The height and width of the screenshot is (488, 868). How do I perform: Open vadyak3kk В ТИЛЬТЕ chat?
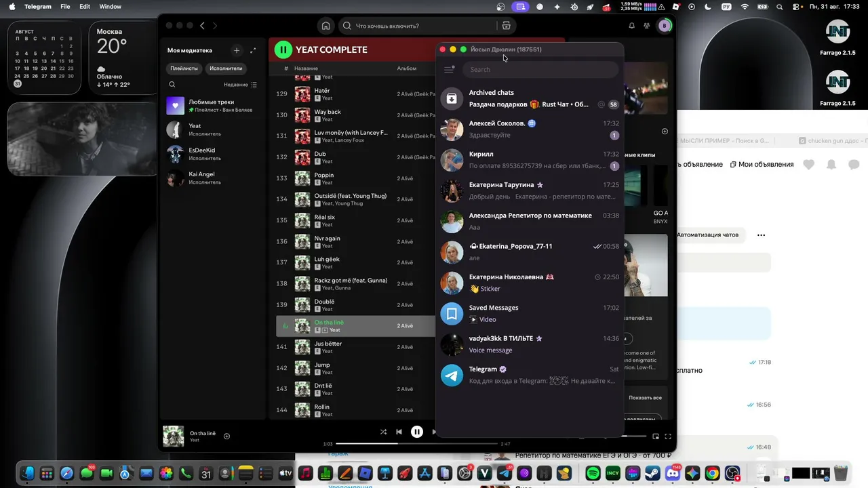(530, 344)
